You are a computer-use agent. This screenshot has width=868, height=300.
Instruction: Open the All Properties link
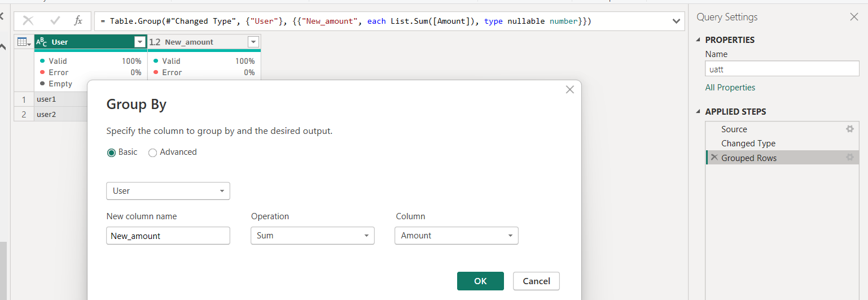point(730,88)
